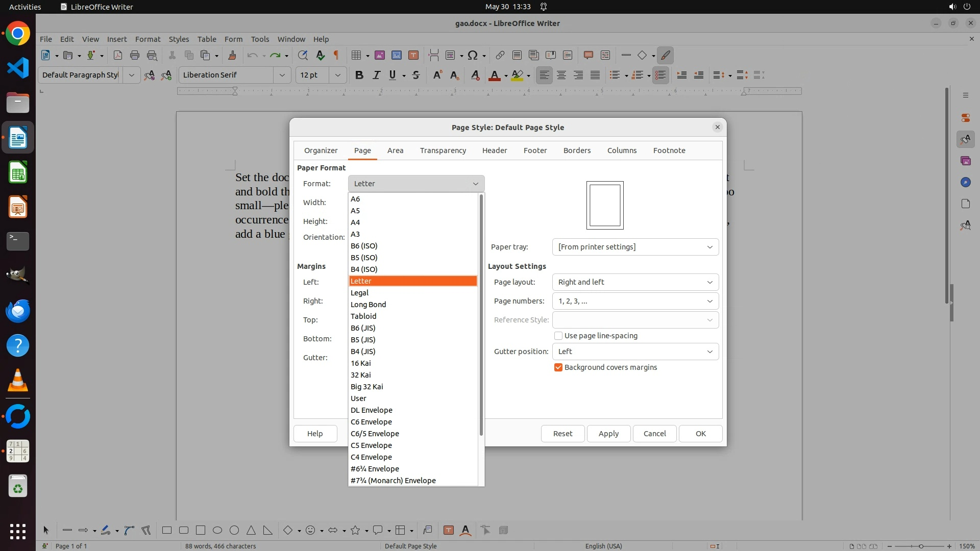This screenshot has width=980, height=551.
Task: Click the Export as PDF icon
Action: pyautogui.click(x=118, y=55)
